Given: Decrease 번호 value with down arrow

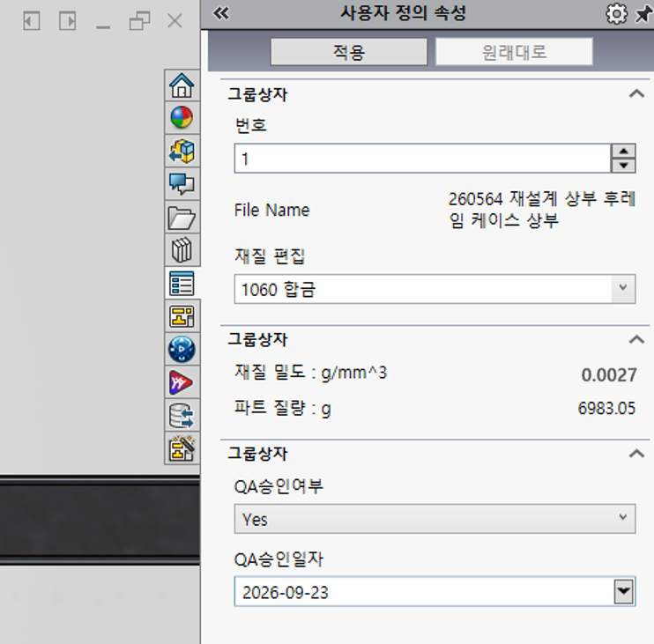Looking at the screenshot, I should tap(623, 166).
